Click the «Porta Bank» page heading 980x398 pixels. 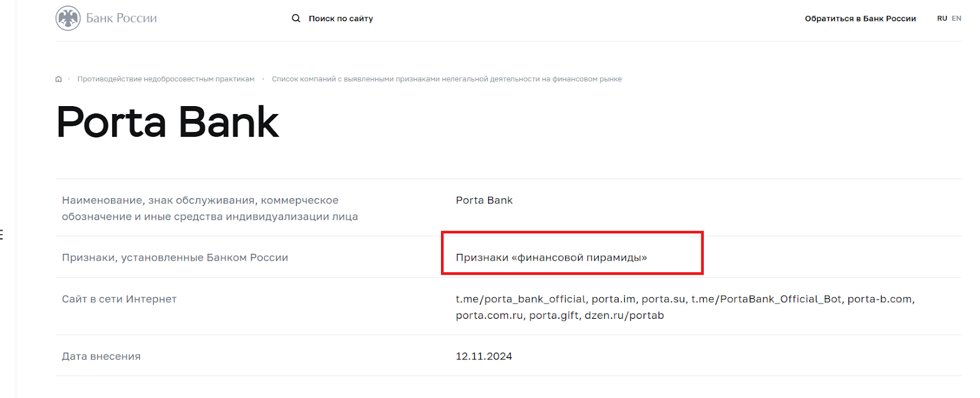[x=167, y=122]
